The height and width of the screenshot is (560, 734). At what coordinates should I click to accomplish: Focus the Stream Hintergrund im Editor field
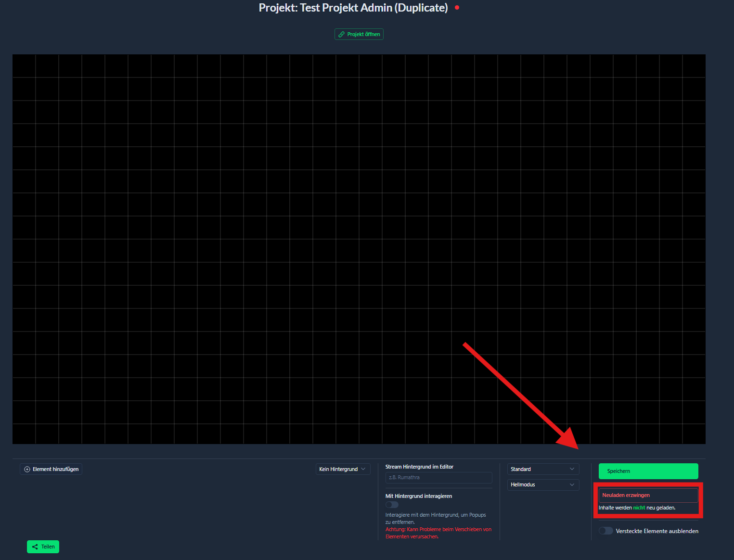(x=438, y=478)
